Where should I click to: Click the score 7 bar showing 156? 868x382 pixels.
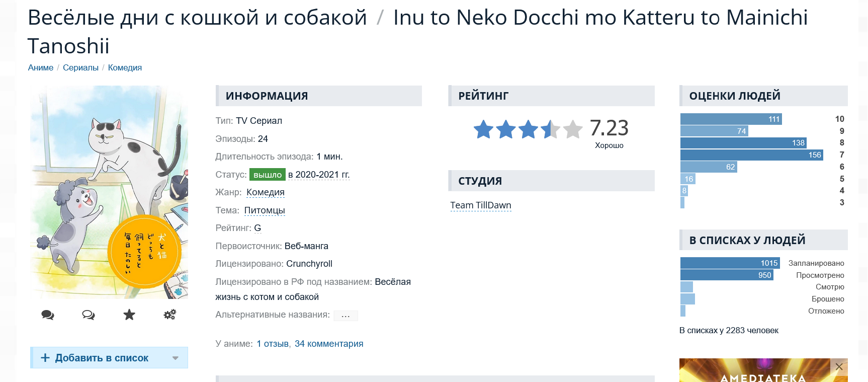tap(752, 155)
